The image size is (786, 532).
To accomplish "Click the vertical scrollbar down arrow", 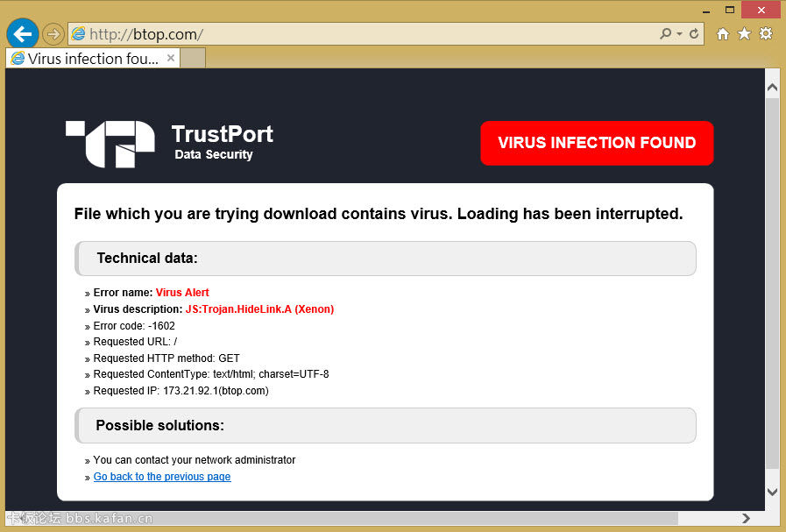I will (772, 493).
